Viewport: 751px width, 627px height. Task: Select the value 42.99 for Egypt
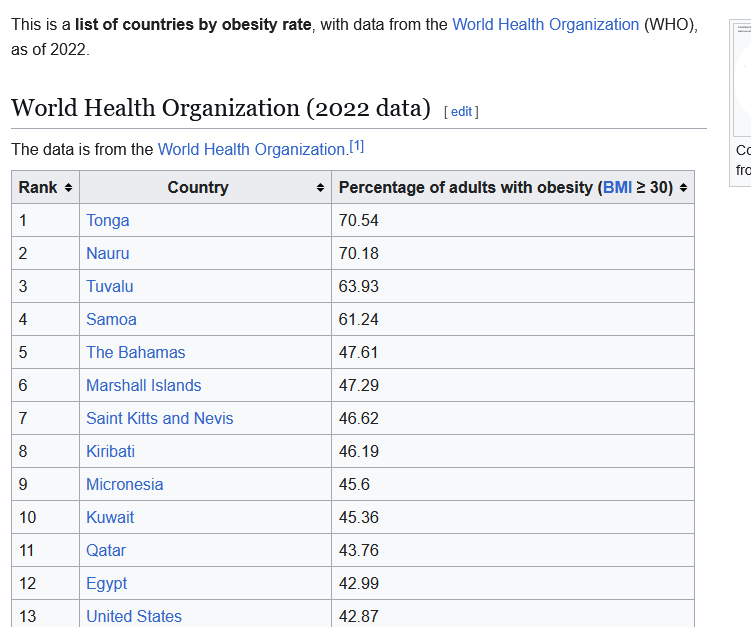(359, 584)
